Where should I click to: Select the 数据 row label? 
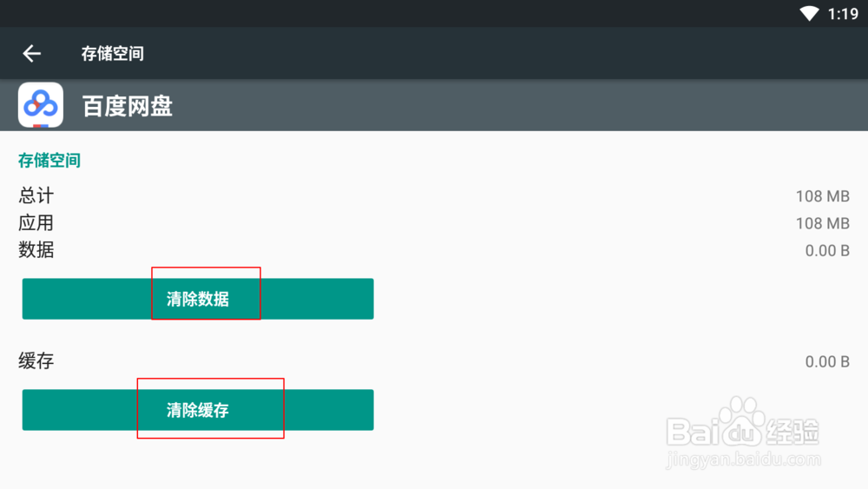[36, 250]
